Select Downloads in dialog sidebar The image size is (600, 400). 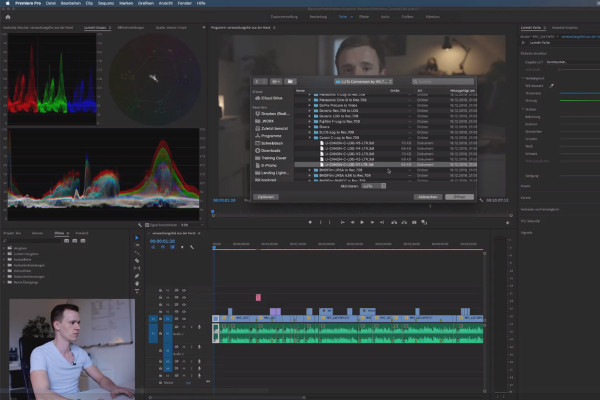pos(268,150)
